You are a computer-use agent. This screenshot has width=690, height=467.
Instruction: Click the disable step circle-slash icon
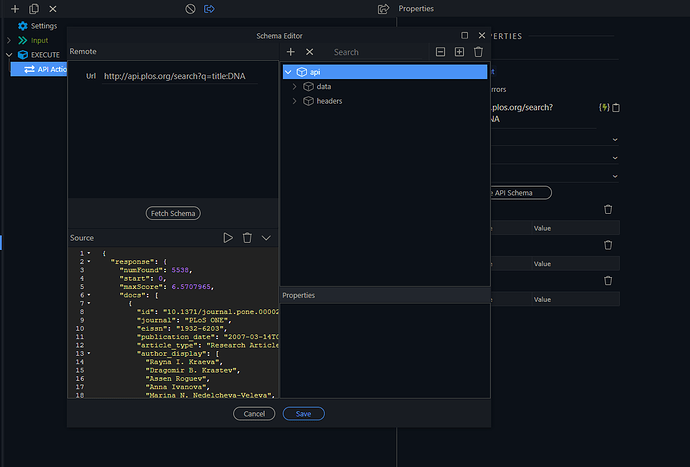point(190,9)
